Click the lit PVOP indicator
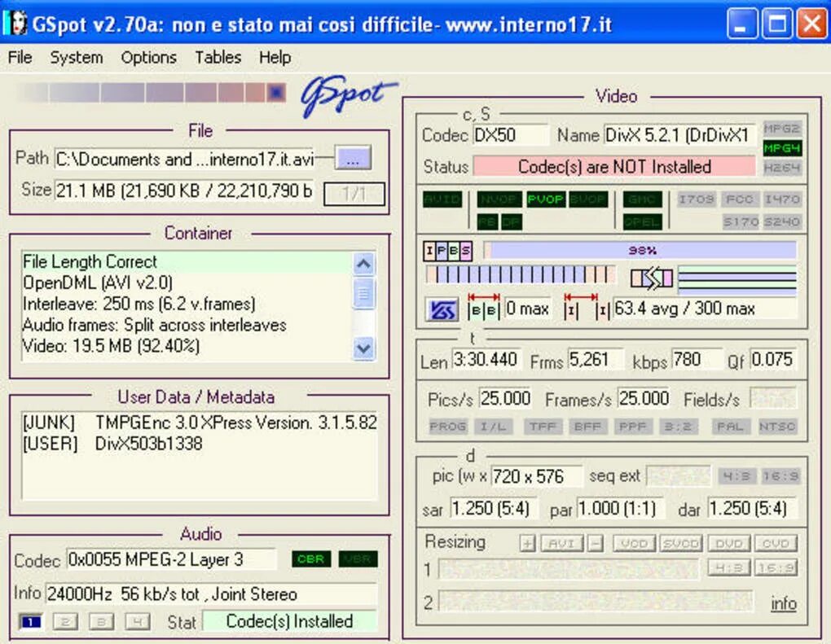Image resolution: width=831 pixels, height=644 pixels. (546, 199)
